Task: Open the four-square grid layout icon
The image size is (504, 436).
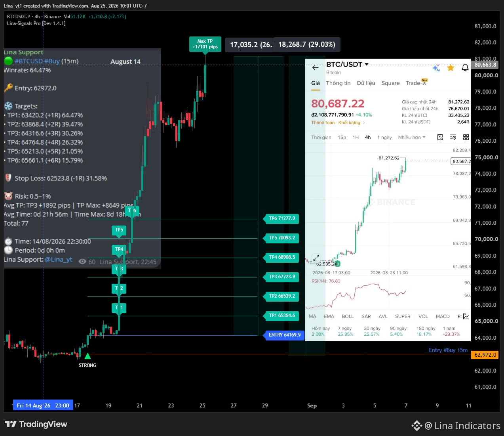Action: [466, 137]
